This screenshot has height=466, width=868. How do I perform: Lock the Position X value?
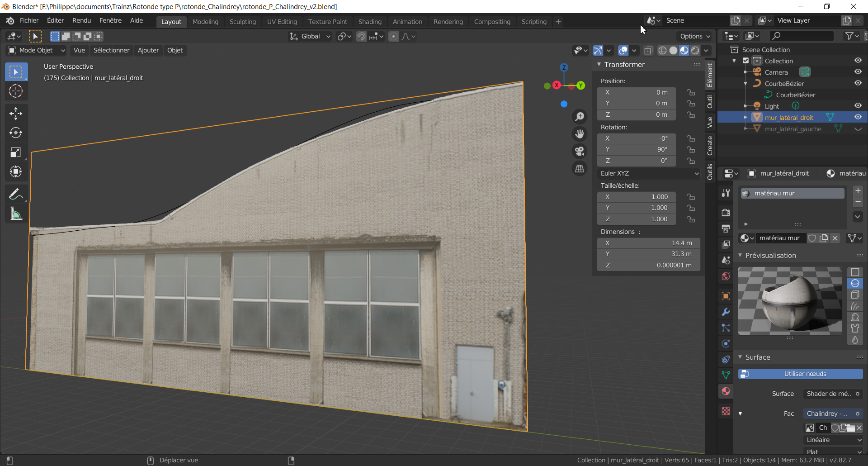(x=691, y=92)
